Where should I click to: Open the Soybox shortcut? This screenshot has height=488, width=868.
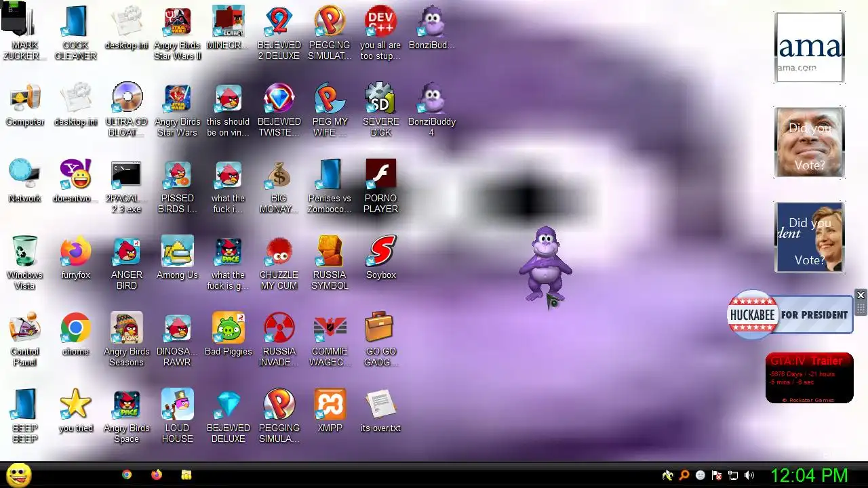pos(380,257)
